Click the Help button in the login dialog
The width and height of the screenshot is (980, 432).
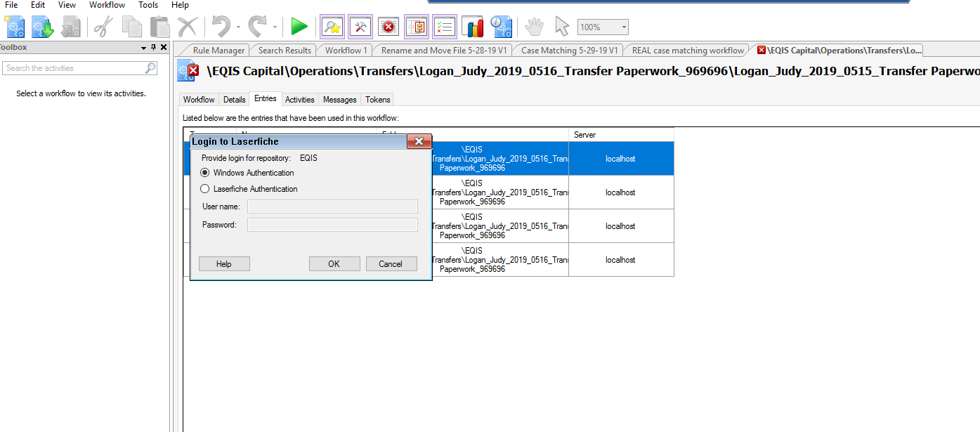point(224,264)
